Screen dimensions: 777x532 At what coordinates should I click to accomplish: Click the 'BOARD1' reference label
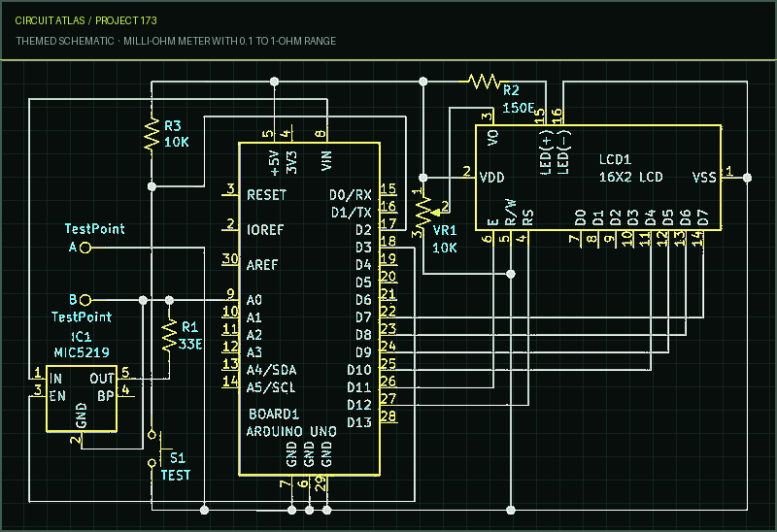point(274,414)
